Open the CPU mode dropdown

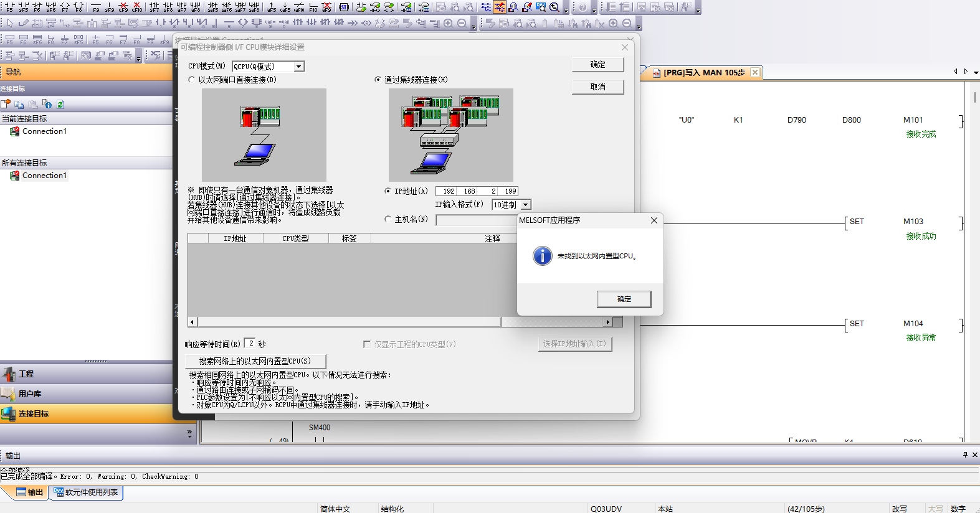(299, 67)
